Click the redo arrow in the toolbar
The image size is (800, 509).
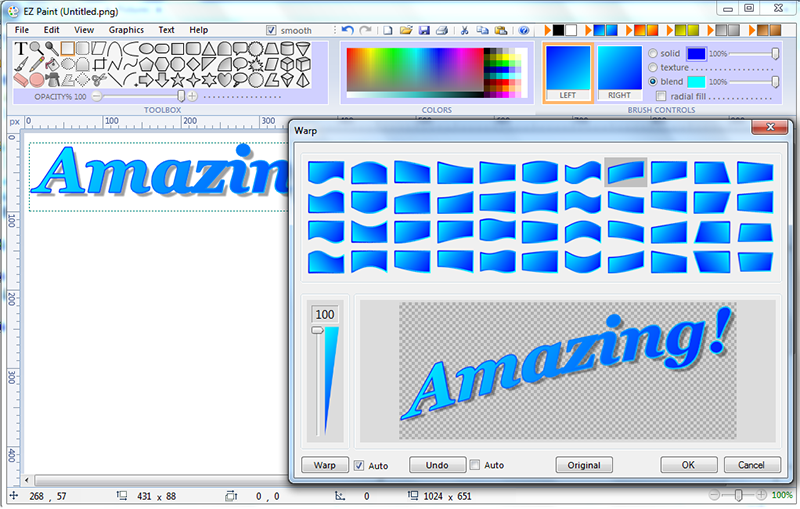point(365,30)
